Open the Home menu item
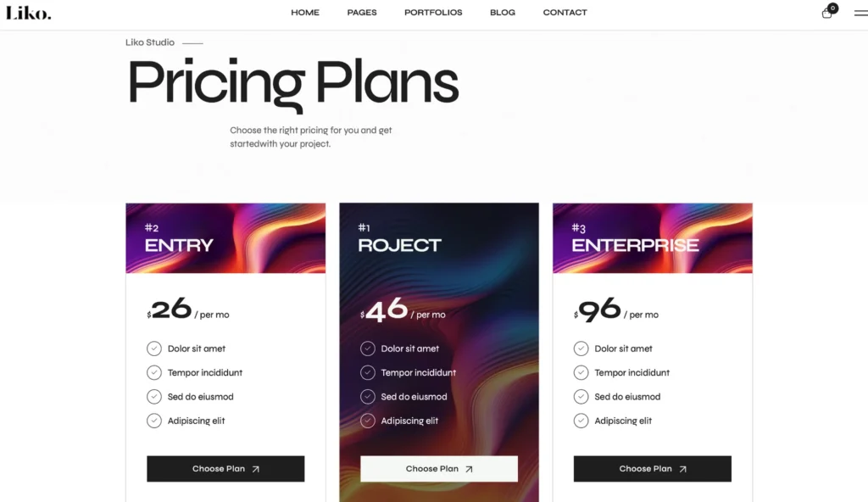Screen dimensions: 868x502 [x=305, y=13]
